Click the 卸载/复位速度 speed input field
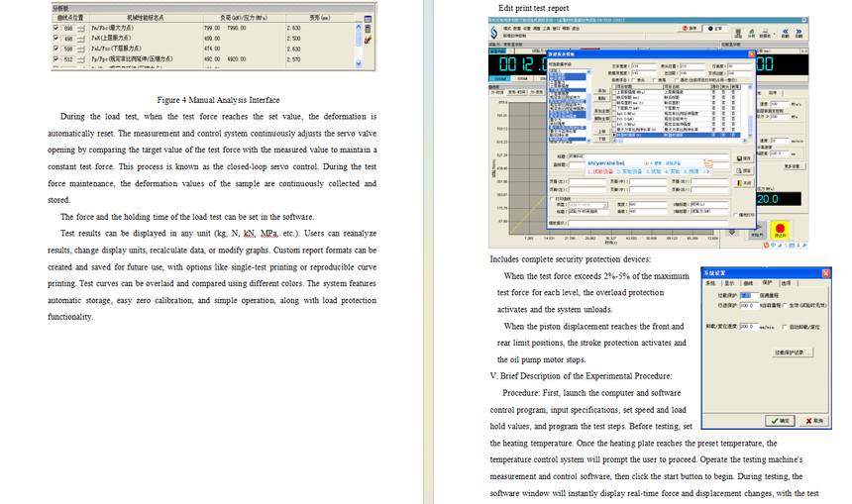 [748, 327]
